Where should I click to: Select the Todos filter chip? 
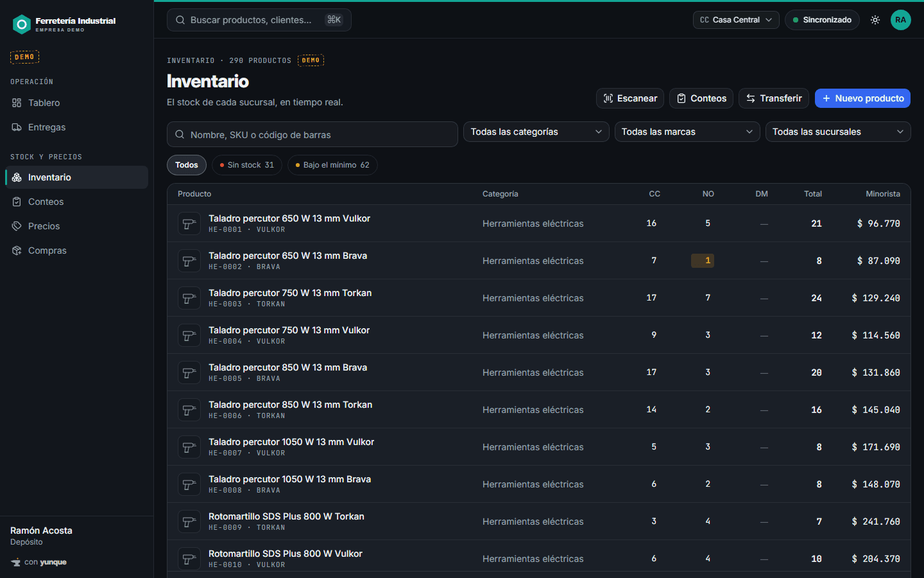(x=187, y=165)
